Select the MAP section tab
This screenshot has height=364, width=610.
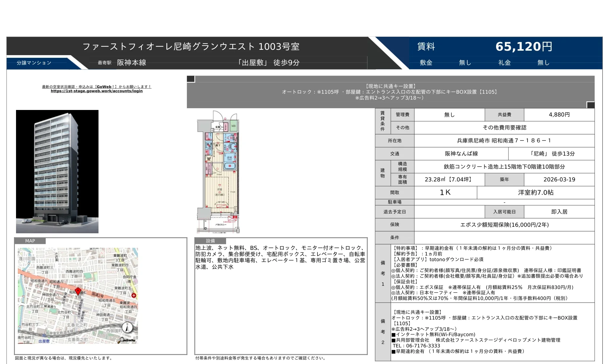pos(31,241)
